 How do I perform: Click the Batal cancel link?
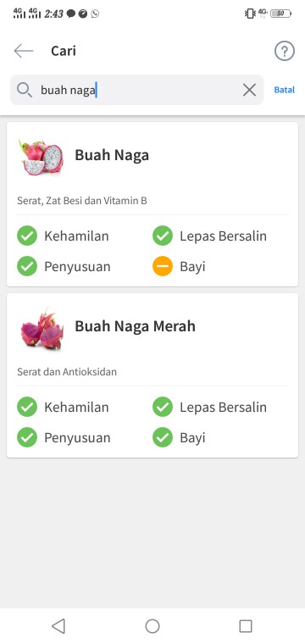click(x=284, y=90)
